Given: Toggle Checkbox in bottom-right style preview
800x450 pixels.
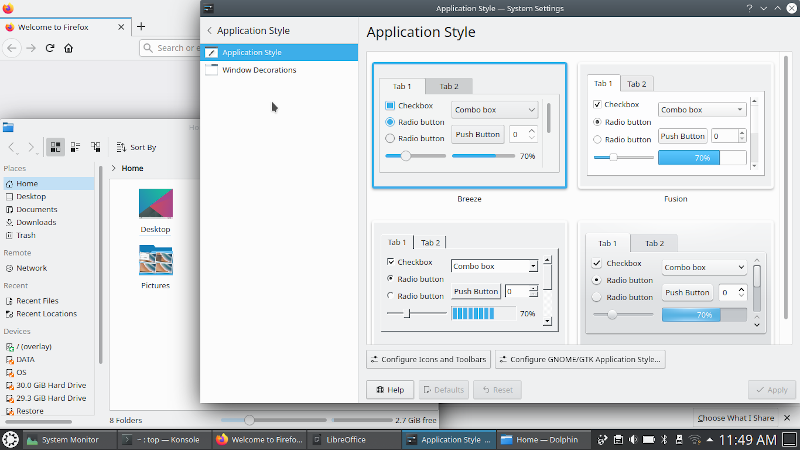Looking at the screenshot, I should (x=596, y=263).
